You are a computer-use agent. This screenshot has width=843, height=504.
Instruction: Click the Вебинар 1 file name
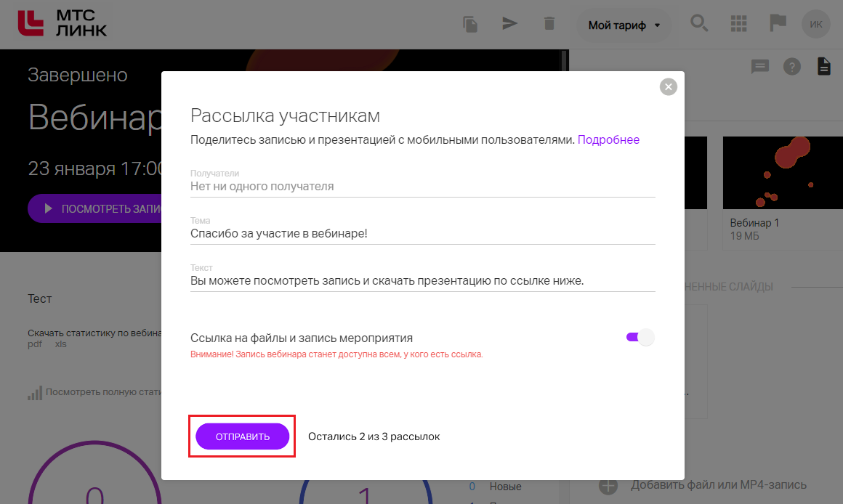point(754,222)
